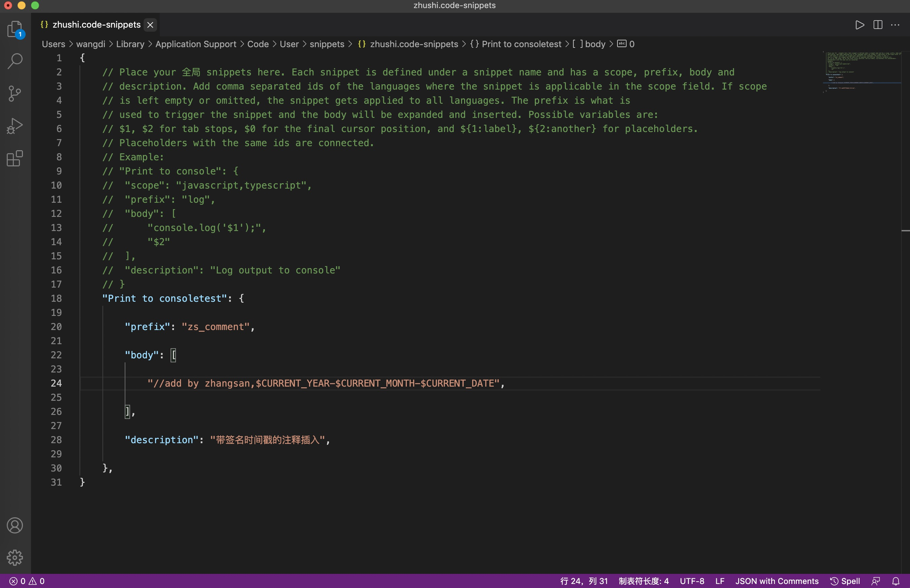Toggle the Spell checker status item

pos(845,581)
